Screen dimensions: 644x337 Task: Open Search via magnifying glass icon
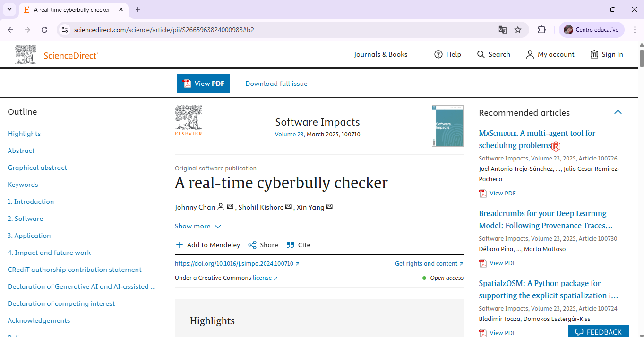coord(481,54)
